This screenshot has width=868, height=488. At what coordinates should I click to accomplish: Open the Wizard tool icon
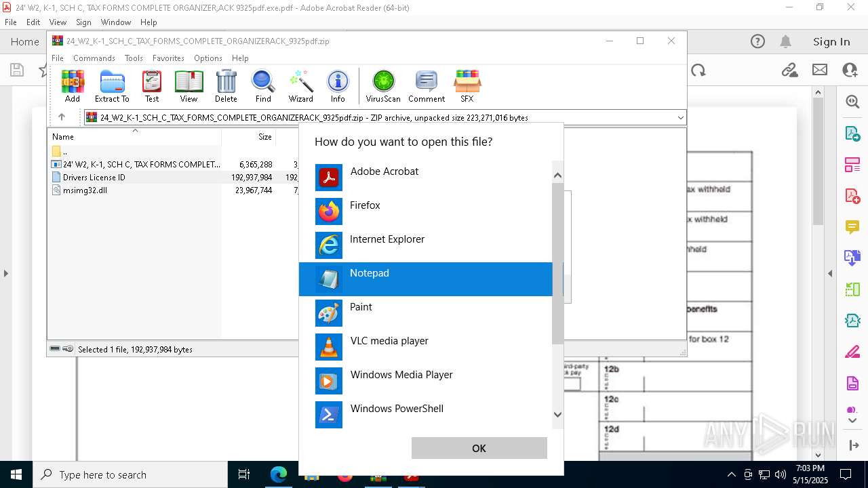coord(300,86)
